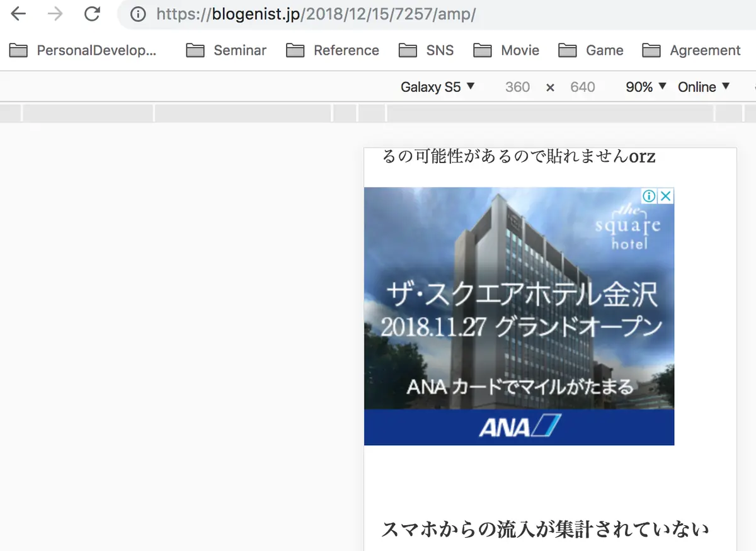Edit the viewport width field 360

517,87
